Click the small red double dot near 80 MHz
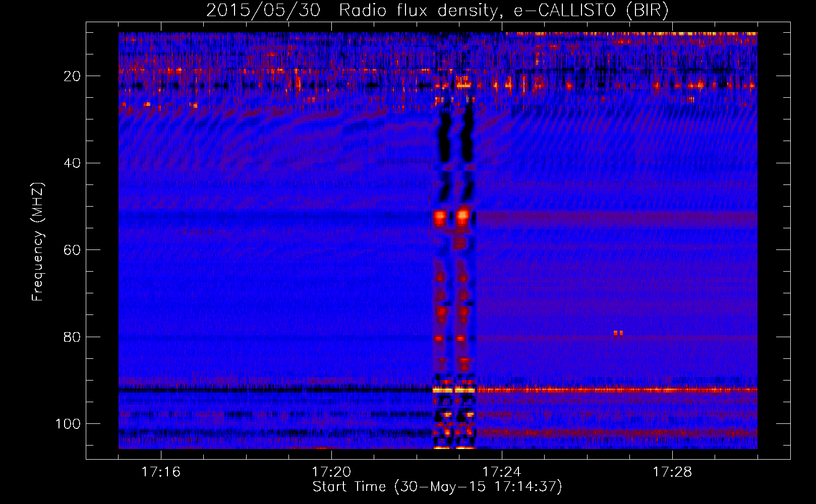Image resolution: width=816 pixels, height=504 pixels. point(618,333)
